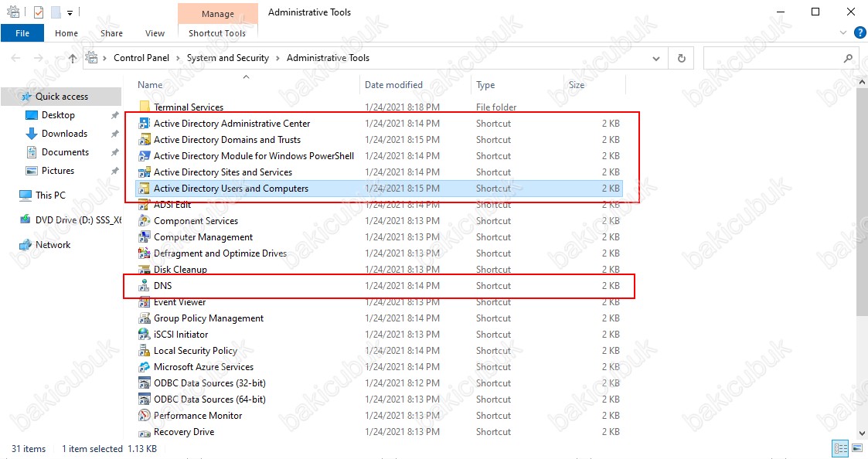Open the Shortcut Tools tab
The height and width of the screenshot is (459, 868).
point(217,33)
